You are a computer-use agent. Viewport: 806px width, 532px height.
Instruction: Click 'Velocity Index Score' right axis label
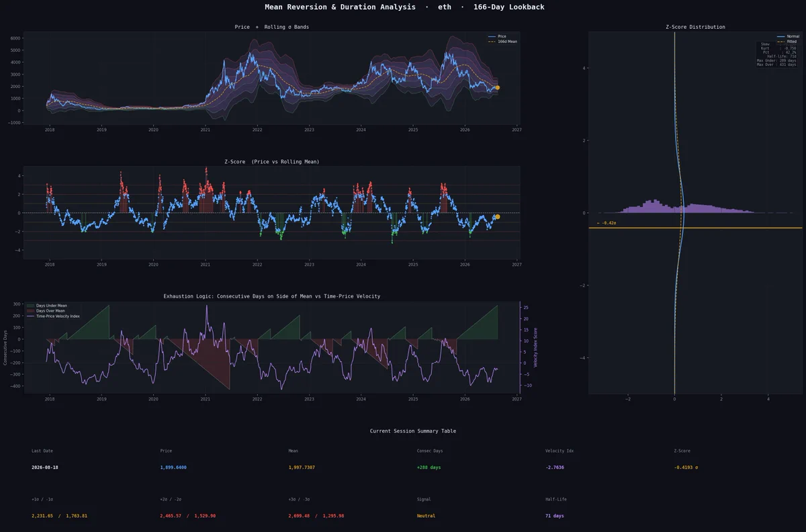coord(535,347)
